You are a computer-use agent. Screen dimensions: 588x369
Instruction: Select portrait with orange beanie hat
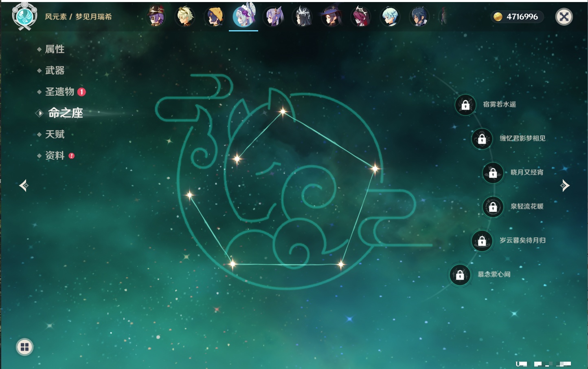pyautogui.click(x=215, y=17)
